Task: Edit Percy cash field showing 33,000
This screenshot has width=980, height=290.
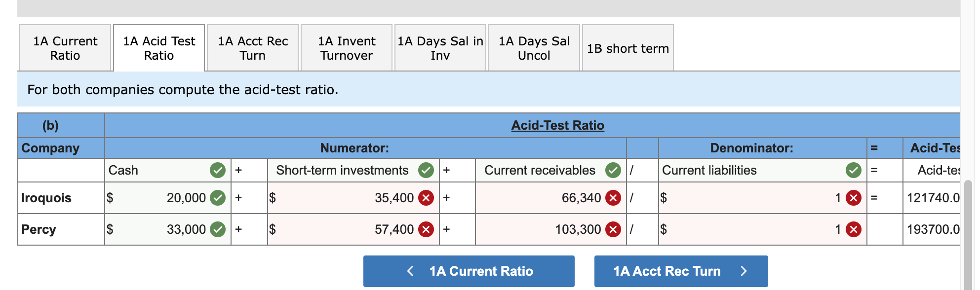Action: click(x=168, y=229)
